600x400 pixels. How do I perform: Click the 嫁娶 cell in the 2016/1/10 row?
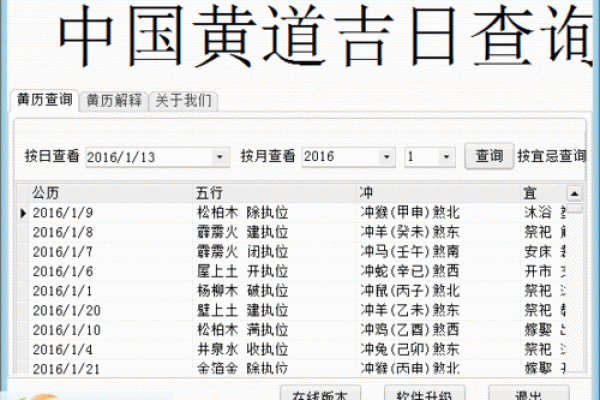click(543, 330)
